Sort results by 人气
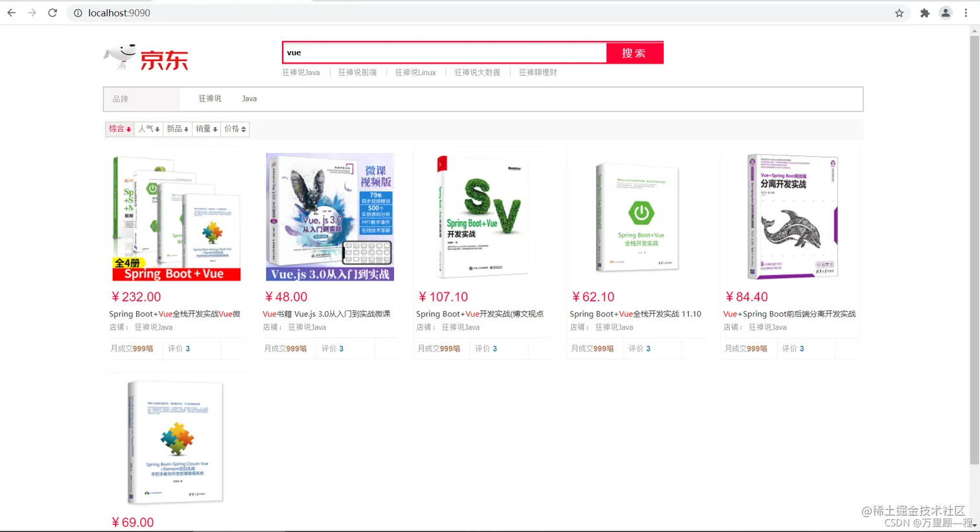The height and width of the screenshot is (532, 980). (148, 129)
